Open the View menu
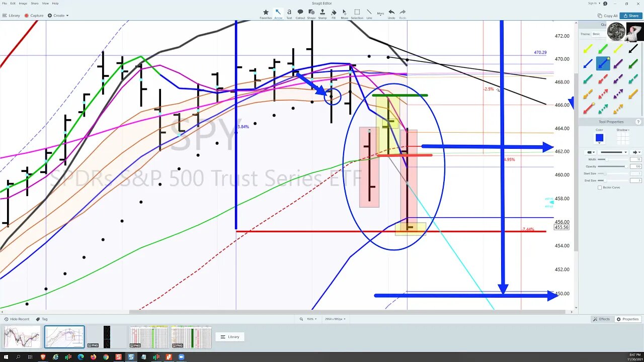The image size is (644, 362). point(45,4)
